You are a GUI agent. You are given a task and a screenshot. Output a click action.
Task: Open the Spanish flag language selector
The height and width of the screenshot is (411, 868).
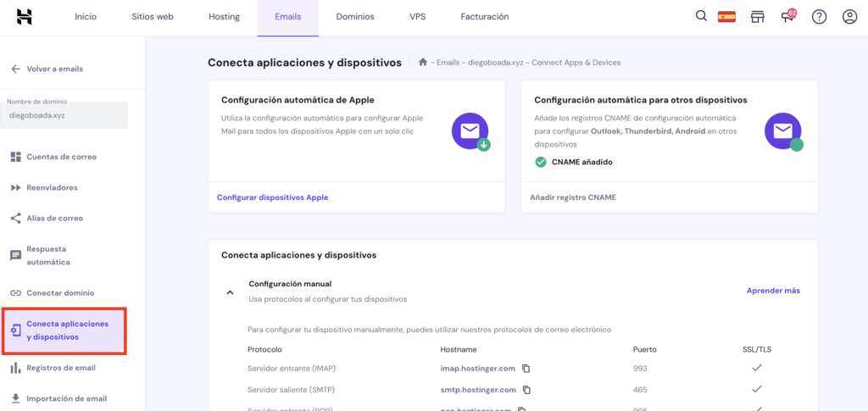click(726, 16)
